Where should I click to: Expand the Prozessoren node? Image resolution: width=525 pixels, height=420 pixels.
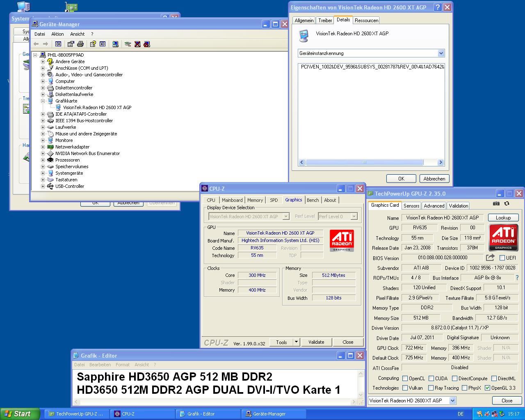pyautogui.click(x=43, y=160)
